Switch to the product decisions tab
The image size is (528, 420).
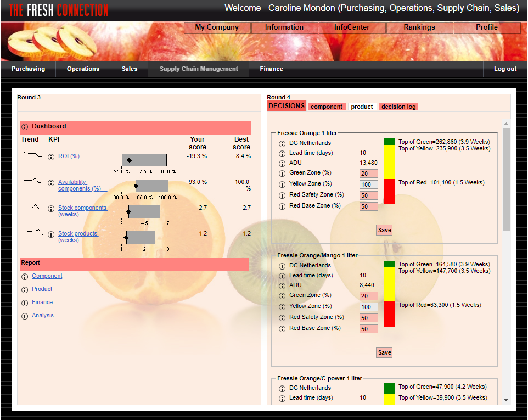(x=362, y=107)
